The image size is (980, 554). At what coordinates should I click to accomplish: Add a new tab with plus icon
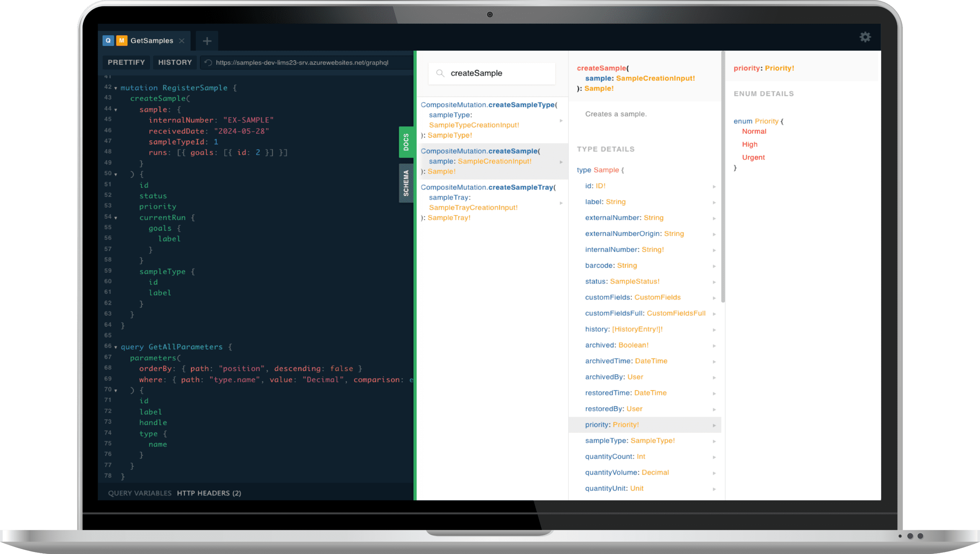[207, 41]
